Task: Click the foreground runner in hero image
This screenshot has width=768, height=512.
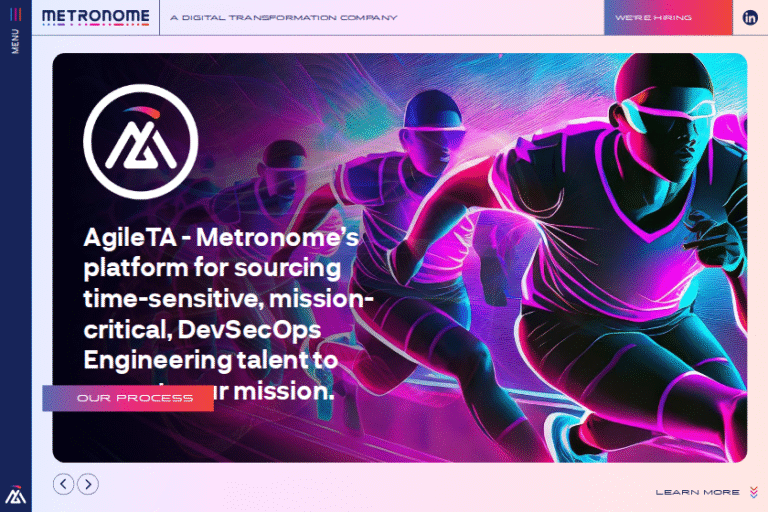Action: click(630, 250)
